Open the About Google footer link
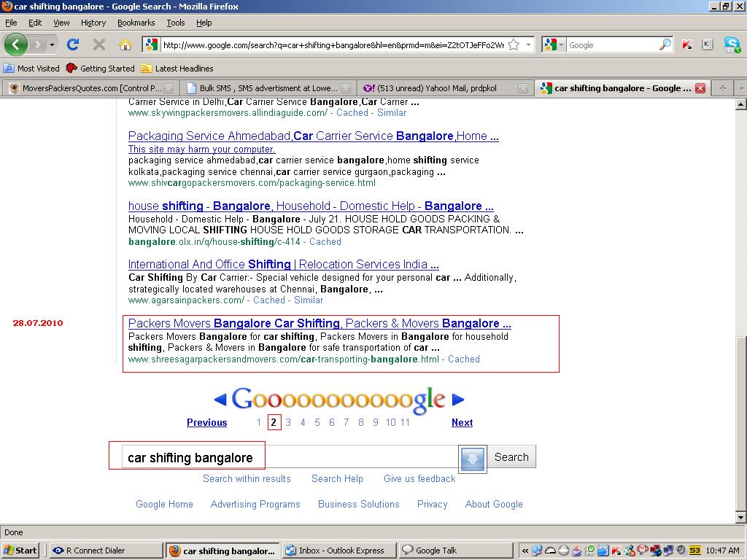The width and height of the screenshot is (747, 560). [494, 505]
